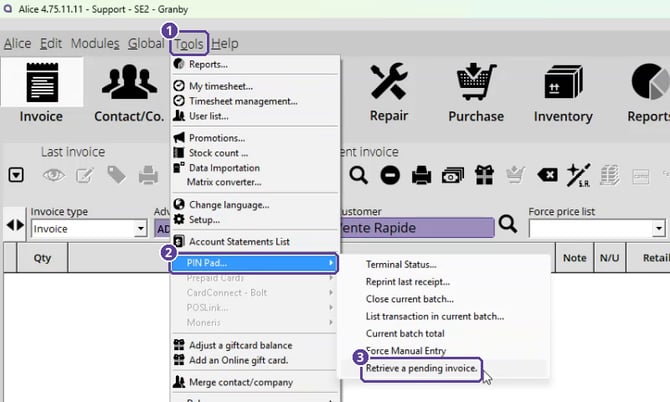Open the Alice menu
Screen dimensions: 670x402
click(18, 44)
